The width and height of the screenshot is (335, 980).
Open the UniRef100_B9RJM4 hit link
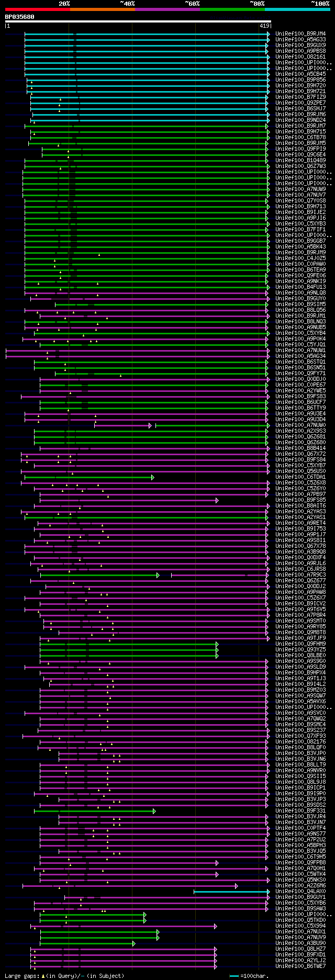(300, 34)
